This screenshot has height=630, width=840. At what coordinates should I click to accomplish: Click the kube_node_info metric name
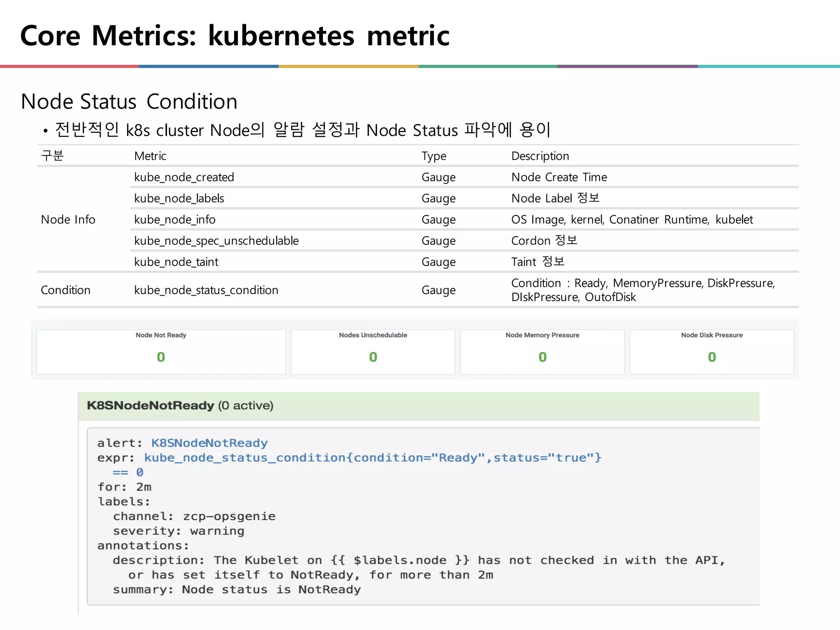pyautogui.click(x=175, y=220)
